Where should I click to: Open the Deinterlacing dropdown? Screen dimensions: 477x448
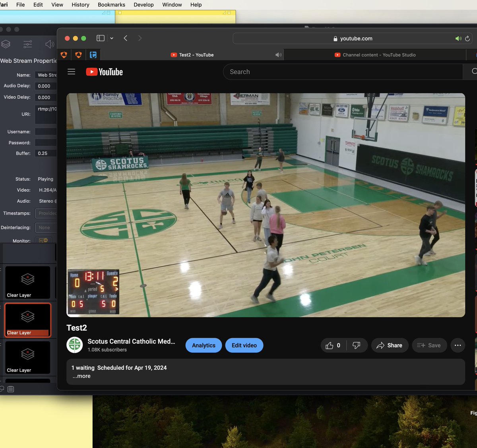(46, 228)
